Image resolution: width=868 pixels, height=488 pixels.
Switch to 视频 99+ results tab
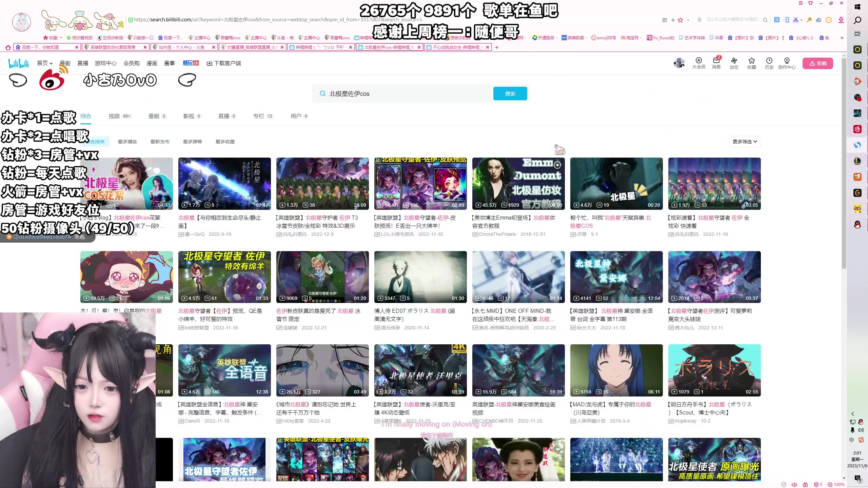point(119,116)
